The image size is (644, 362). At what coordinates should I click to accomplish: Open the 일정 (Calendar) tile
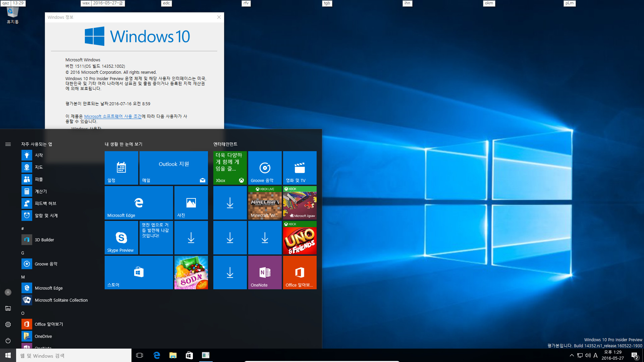pos(121,168)
